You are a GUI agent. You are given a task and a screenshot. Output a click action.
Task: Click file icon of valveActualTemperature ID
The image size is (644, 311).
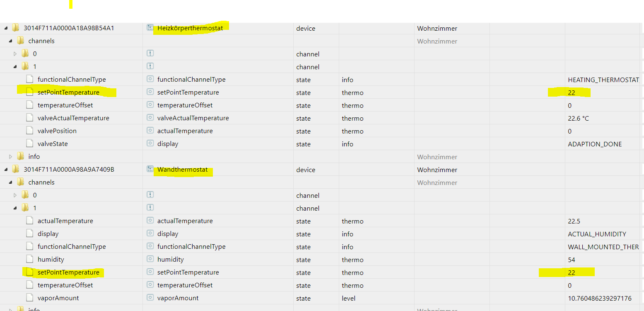point(29,118)
